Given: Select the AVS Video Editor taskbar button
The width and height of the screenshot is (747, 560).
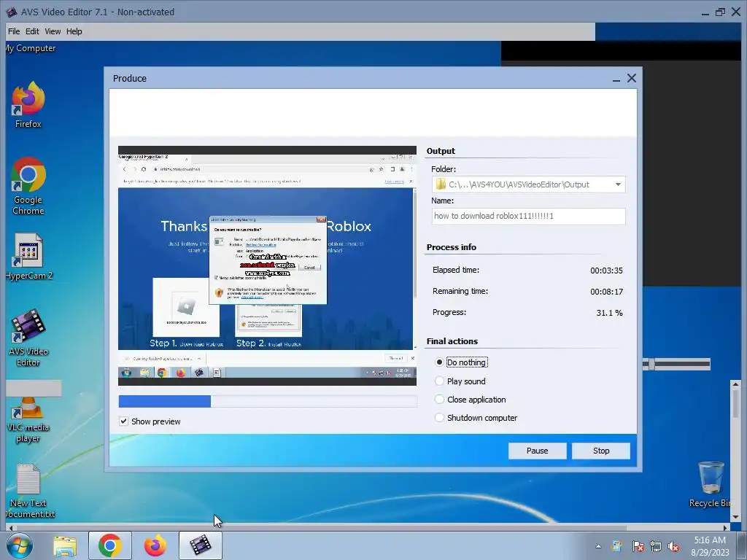Looking at the screenshot, I should click(201, 545).
